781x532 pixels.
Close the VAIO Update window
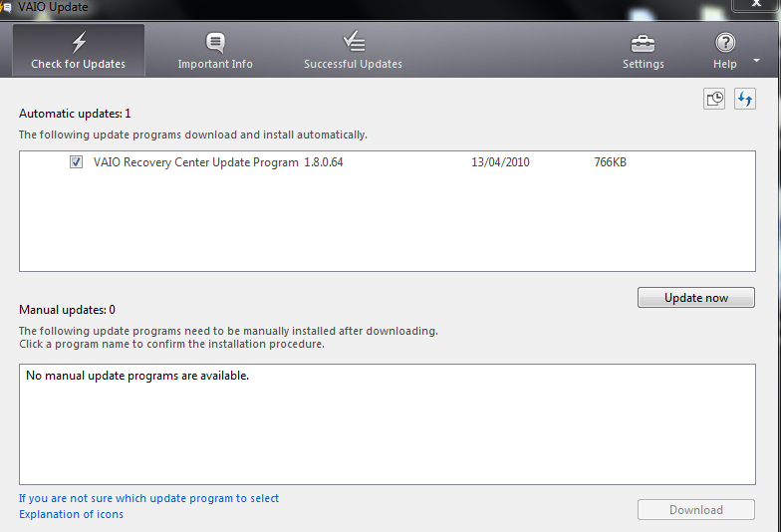[756, 4]
